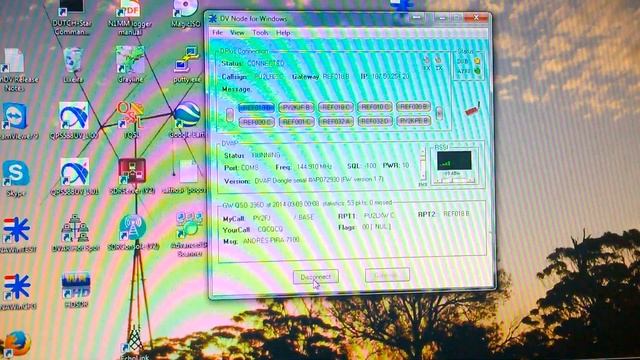Select the REF032 A reflector button
Viewport: 640px width, 360px height.
point(336,121)
